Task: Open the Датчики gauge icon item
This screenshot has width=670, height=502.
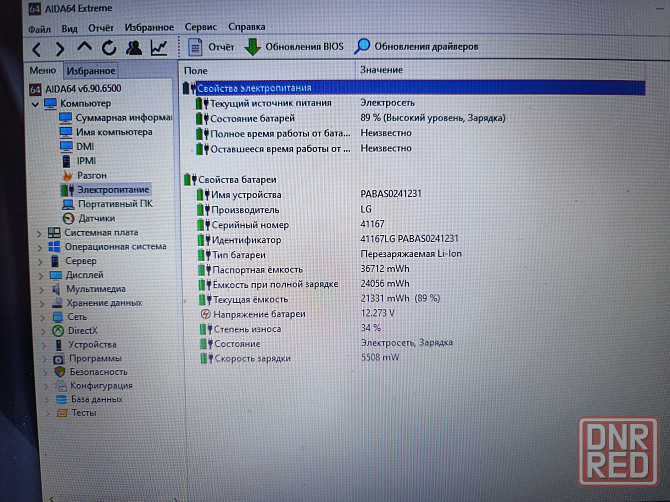Action: click(x=68, y=219)
